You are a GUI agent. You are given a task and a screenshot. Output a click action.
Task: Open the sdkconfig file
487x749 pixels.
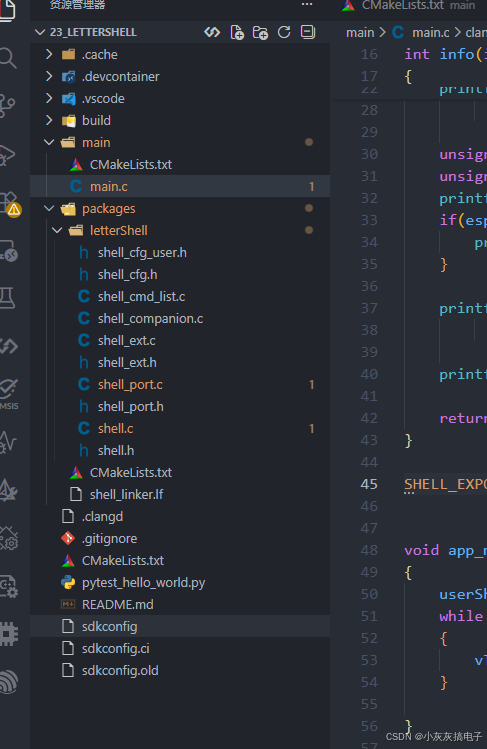pyautogui.click(x=180, y=626)
